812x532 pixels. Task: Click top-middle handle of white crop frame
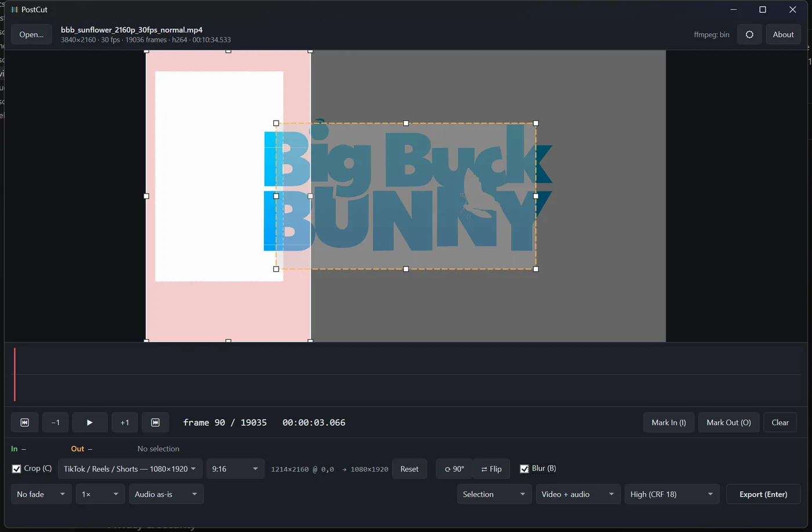(x=229, y=51)
